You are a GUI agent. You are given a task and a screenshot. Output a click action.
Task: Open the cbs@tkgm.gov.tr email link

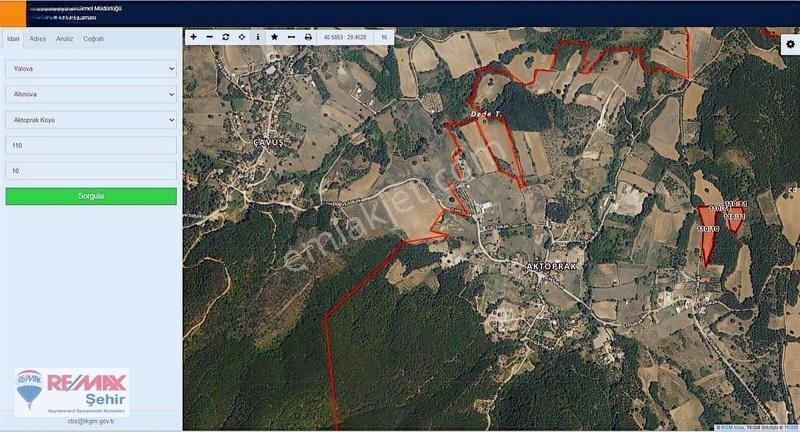[91, 421]
